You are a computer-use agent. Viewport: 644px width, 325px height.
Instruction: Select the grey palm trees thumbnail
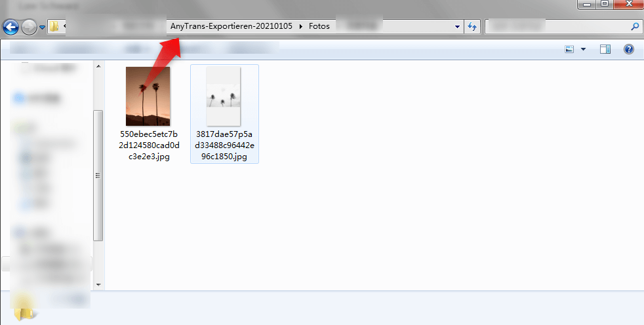coord(223,96)
